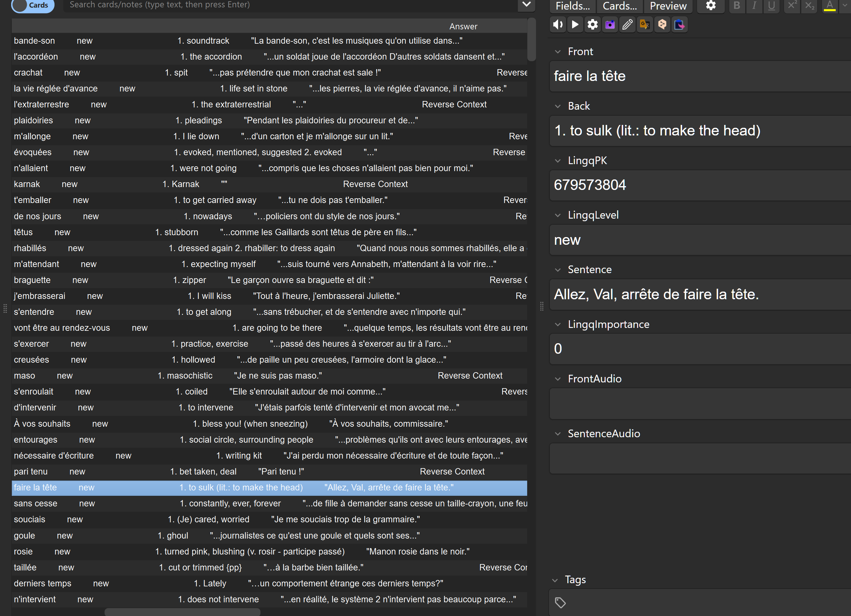The width and height of the screenshot is (851, 616).
Task: Collapse the Sentence field section
Action: coord(558,270)
